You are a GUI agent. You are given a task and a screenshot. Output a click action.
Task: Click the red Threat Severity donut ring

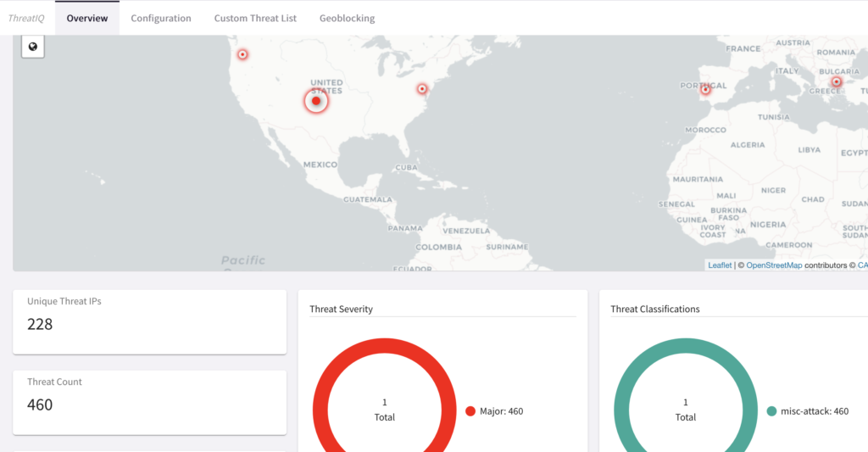pos(385,346)
